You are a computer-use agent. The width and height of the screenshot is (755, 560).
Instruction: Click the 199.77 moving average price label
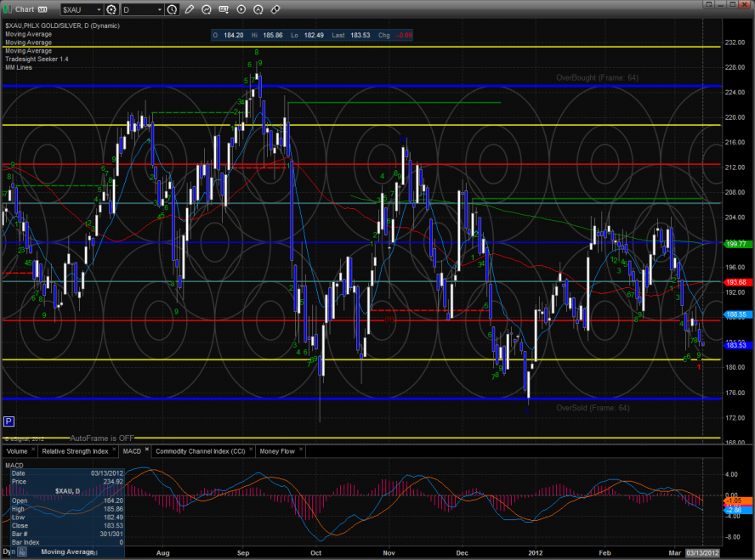pyautogui.click(x=735, y=244)
